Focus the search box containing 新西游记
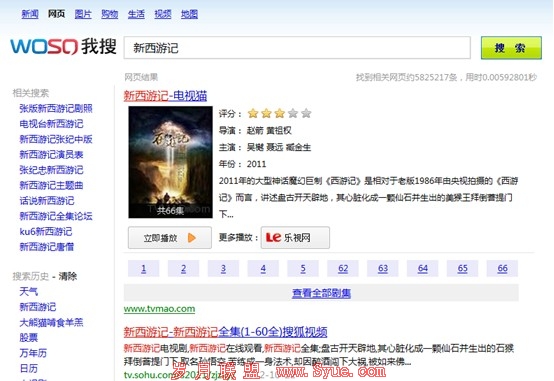 297,48
